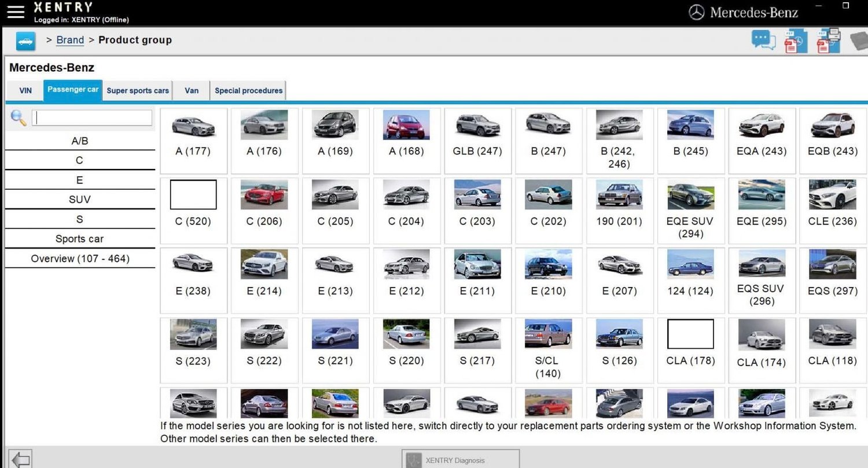Pick the red A (168) model tile
The image size is (868, 468).
point(406,141)
